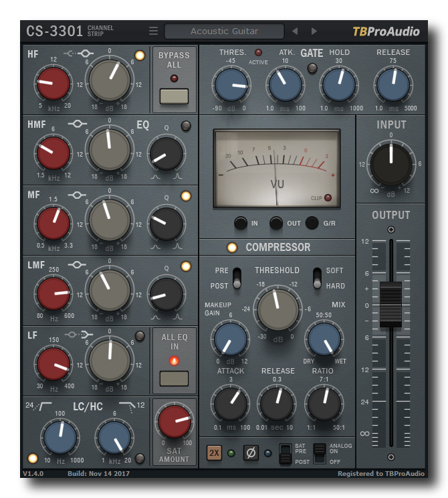Click the LMF Q black knob

(166, 295)
